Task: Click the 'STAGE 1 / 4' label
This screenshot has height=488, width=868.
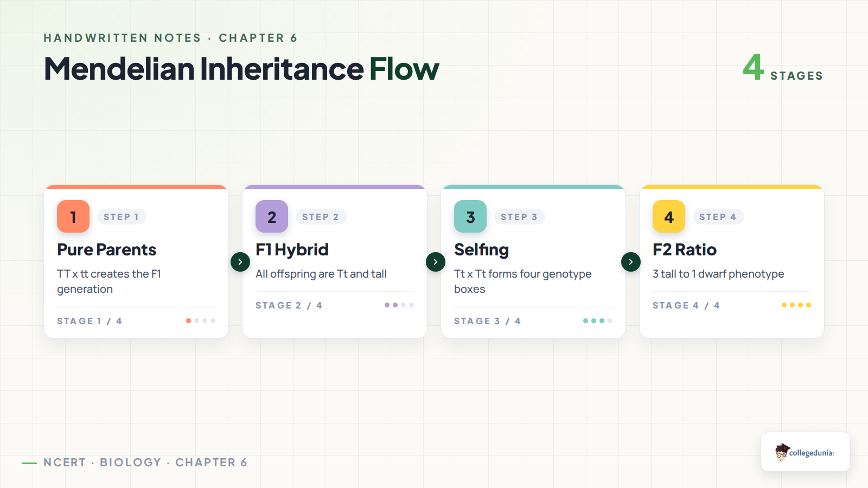Action: pyautogui.click(x=90, y=321)
